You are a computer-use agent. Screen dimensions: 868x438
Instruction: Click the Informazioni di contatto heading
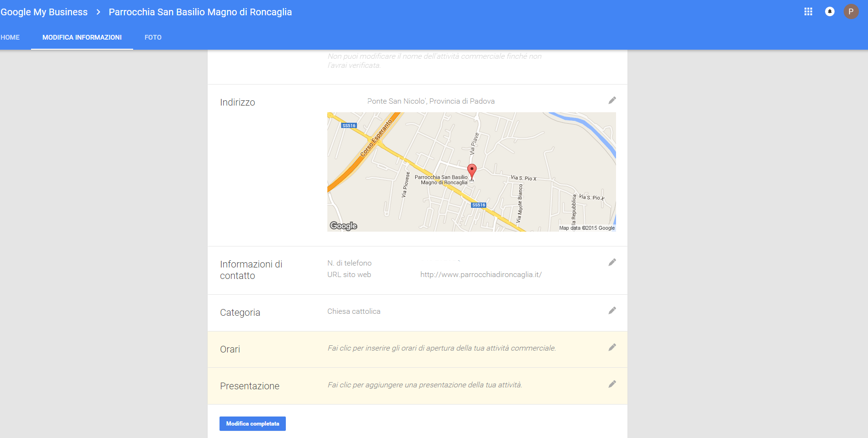(x=251, y=270)
